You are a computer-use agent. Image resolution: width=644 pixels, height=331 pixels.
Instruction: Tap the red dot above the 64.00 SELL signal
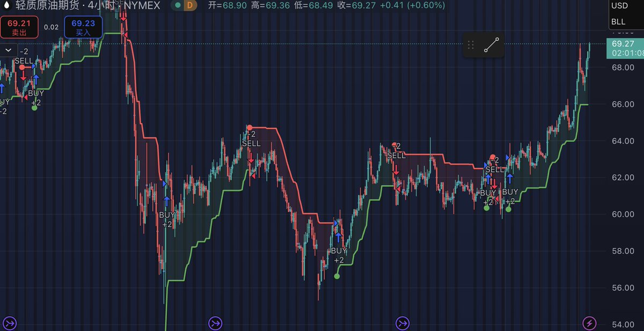250,128
